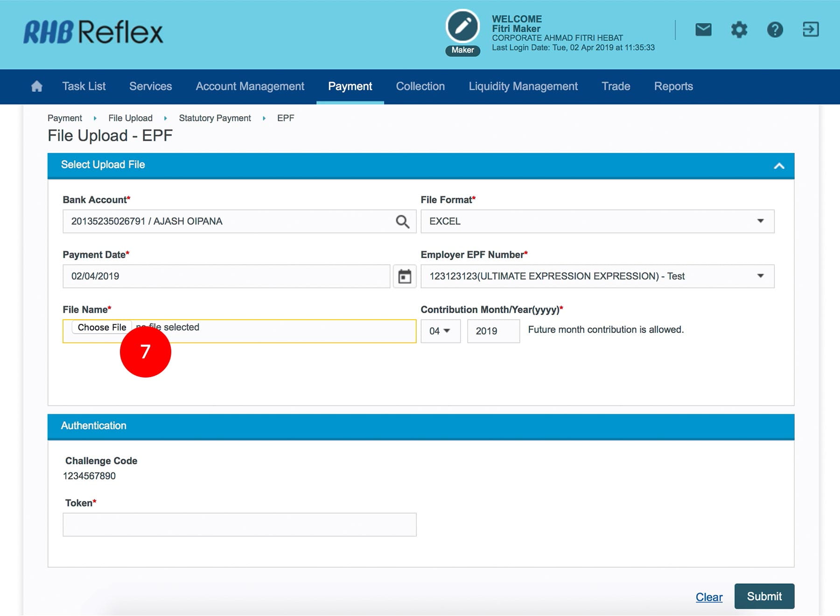Navigate to Statutory Payment breadcrumb
Screen dimensions: 840x616
tap(215, 118)
